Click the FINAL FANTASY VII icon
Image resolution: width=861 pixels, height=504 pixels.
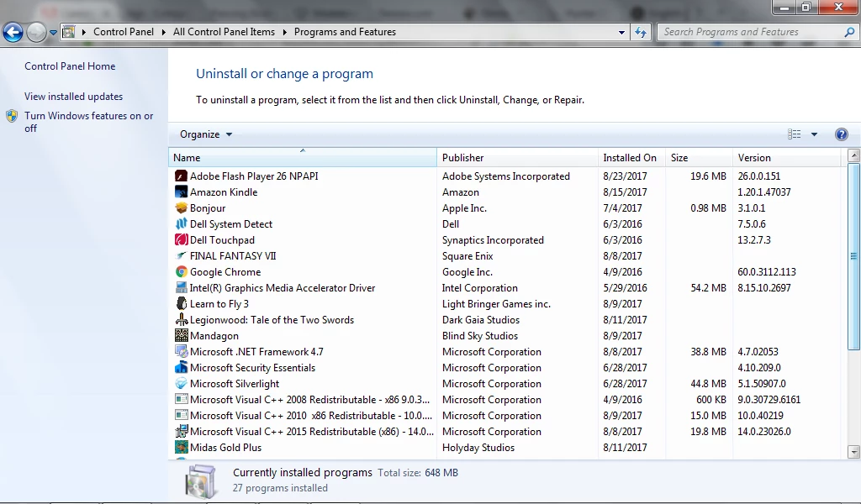(182, 255)
